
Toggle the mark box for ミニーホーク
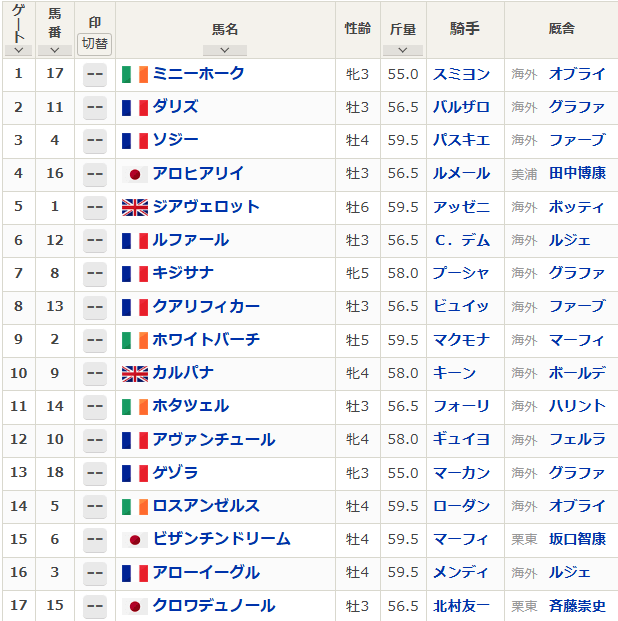tap(95, 74)
